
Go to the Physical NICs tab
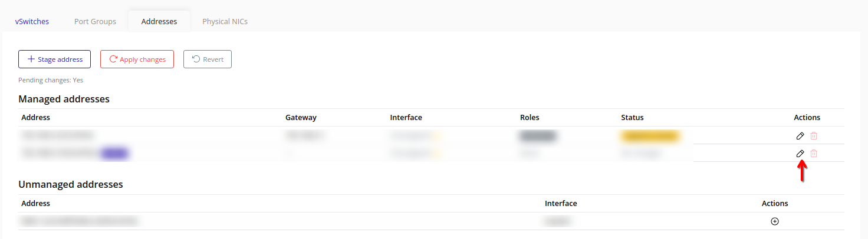[x=225, y=21]
